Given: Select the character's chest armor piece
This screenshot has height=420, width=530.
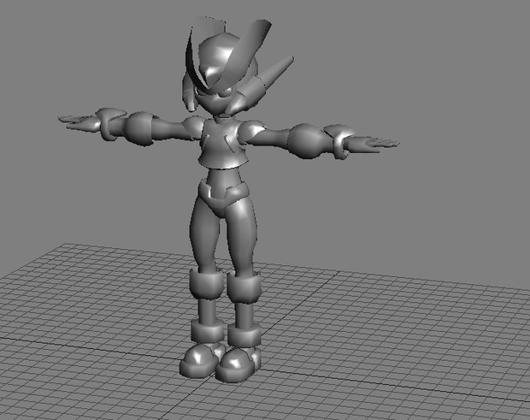Looking at the screenshot, I should coord(223,142).
